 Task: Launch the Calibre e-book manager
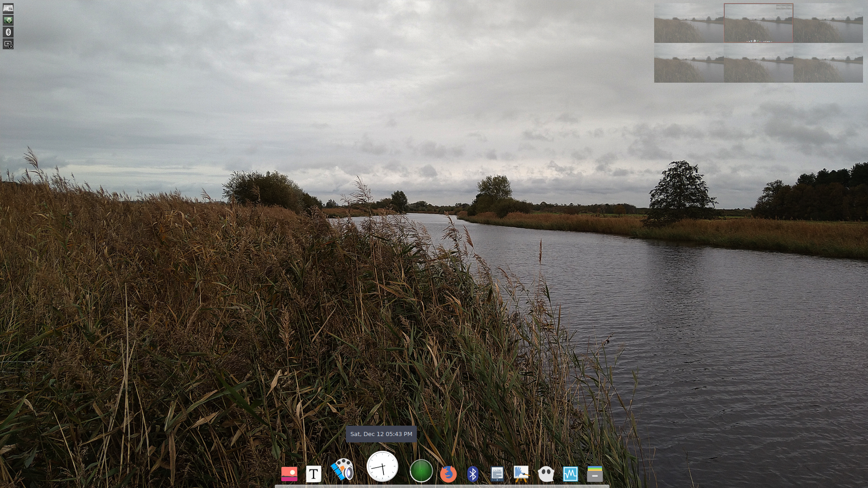click(x=497, y=473)
